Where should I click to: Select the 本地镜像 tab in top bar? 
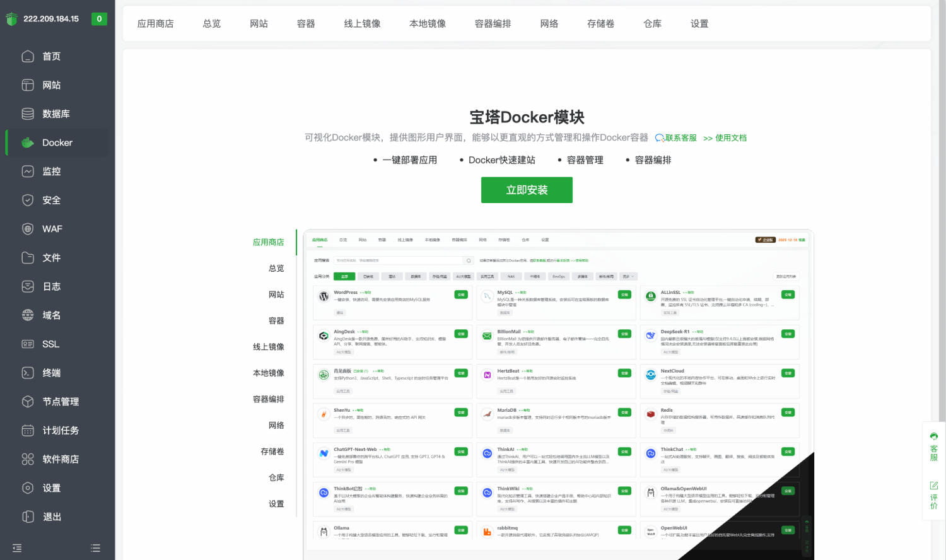click(428, 23)
